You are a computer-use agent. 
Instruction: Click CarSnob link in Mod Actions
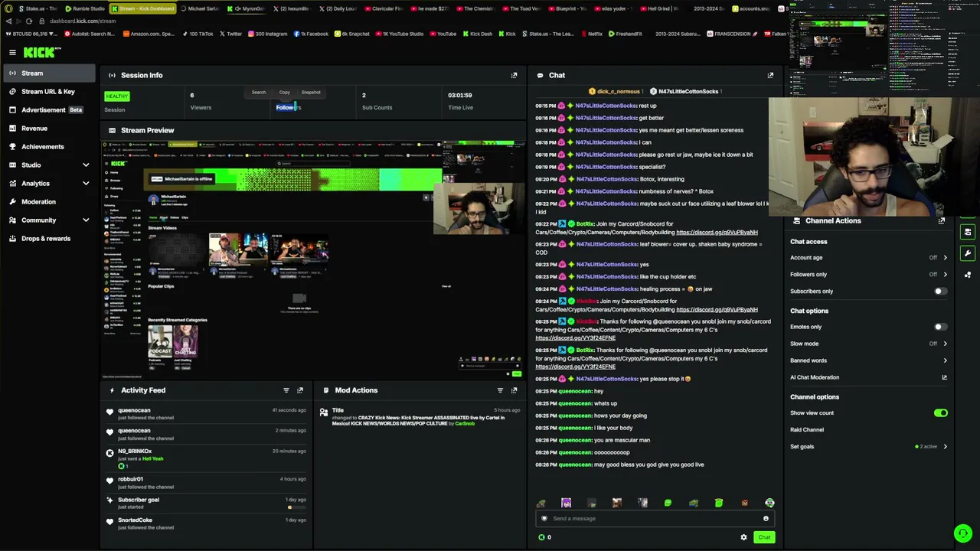465,423
